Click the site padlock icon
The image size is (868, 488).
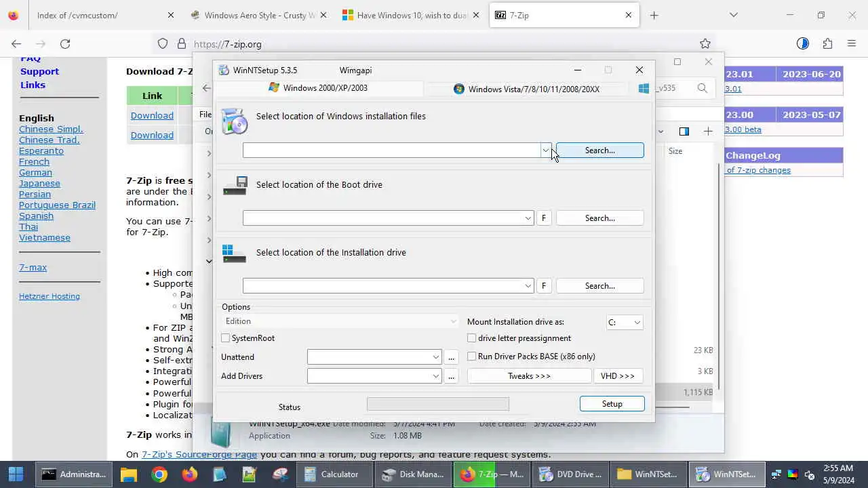pos(181,43)
